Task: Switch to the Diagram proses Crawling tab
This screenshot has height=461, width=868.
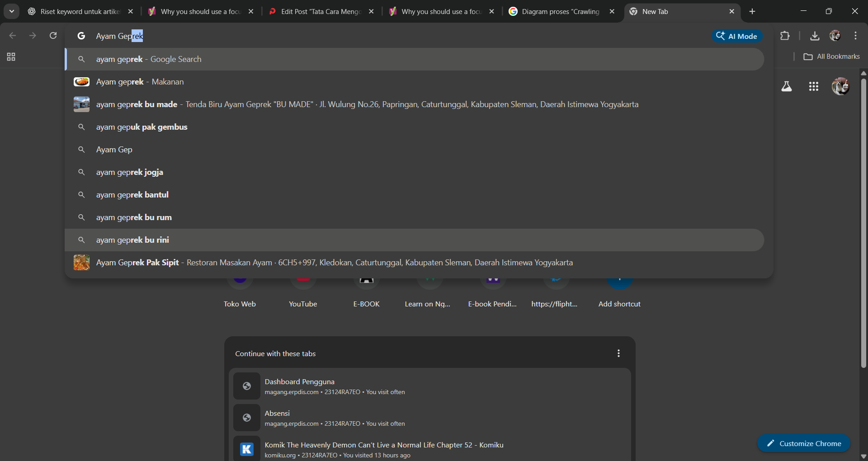Action: pos(561,12)
